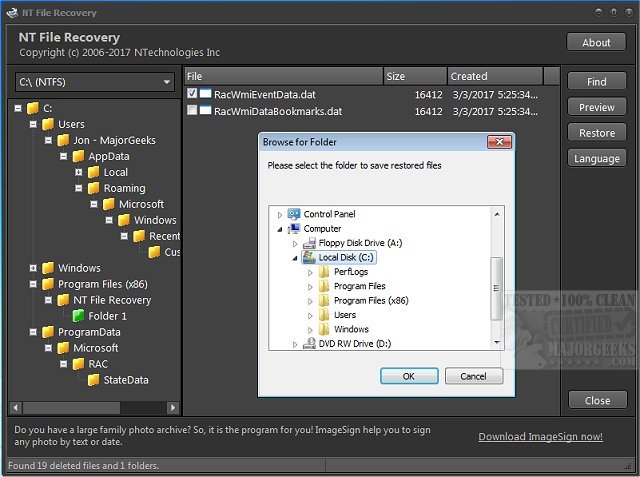Click Cancel in Browse for Folder
The width and height of the screenshot is (640, 477).
[473, 376]
